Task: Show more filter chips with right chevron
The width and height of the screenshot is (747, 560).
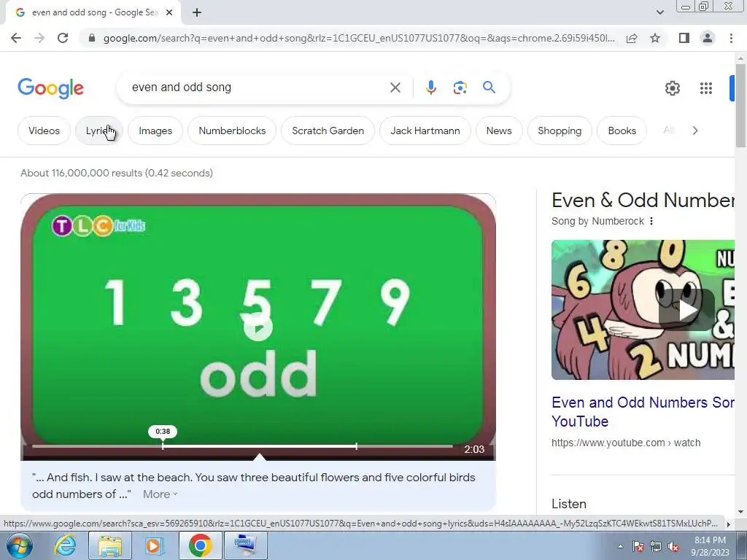Action: point(695,131)
